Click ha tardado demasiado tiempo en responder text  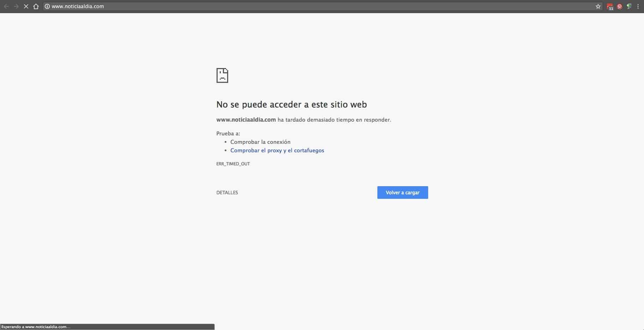click(334, 120)
